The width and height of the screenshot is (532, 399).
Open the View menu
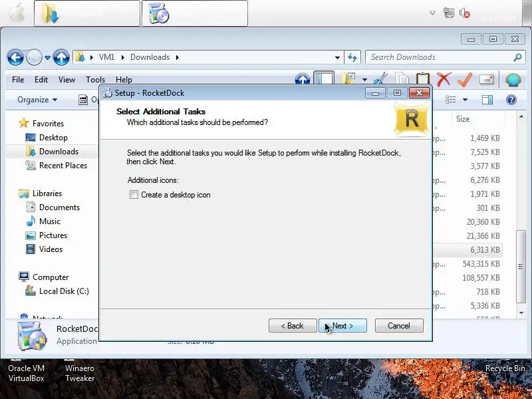pyautogui.click(x=66, y=80)
